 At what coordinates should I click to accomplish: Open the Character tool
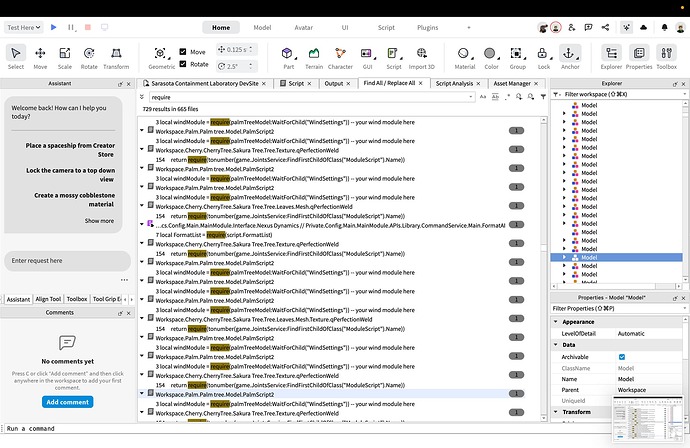[340, 58]
